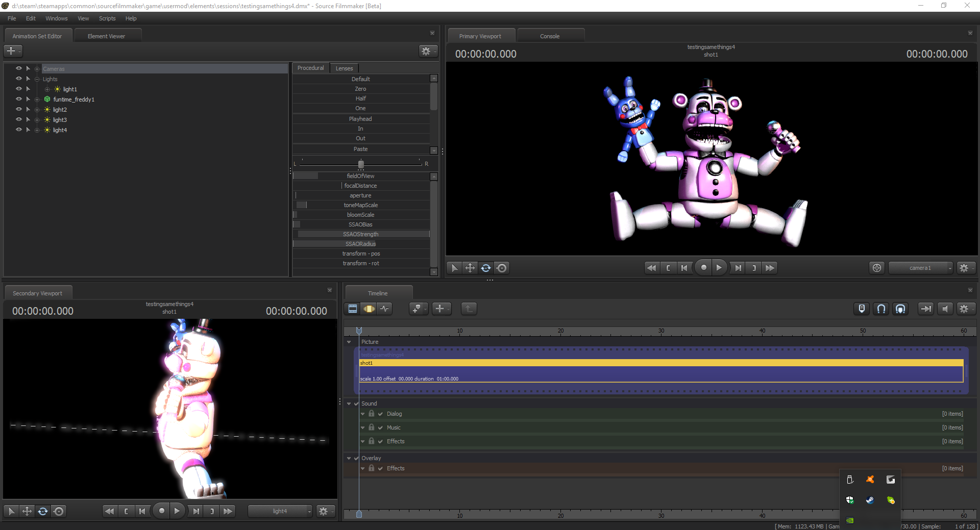Viewport: 980px width, 530px height.
Task: Collapse the Sound track group
Action: 349,403
